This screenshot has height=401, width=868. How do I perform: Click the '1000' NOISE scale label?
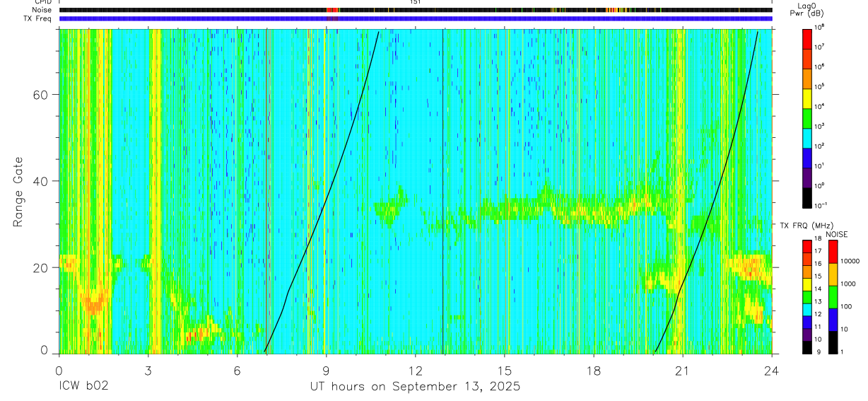click(850, 284)
